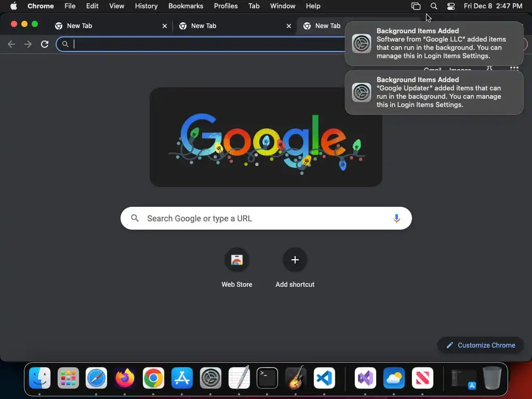The image size is (532, 399).
Task: Open the Bookmarks menu
Action: tap(185, 6)
